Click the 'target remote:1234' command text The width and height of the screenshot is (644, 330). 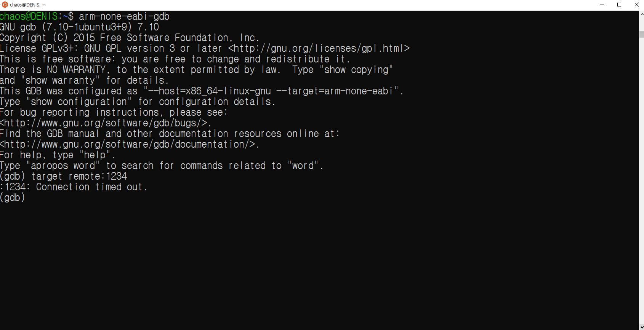[79, 176]
